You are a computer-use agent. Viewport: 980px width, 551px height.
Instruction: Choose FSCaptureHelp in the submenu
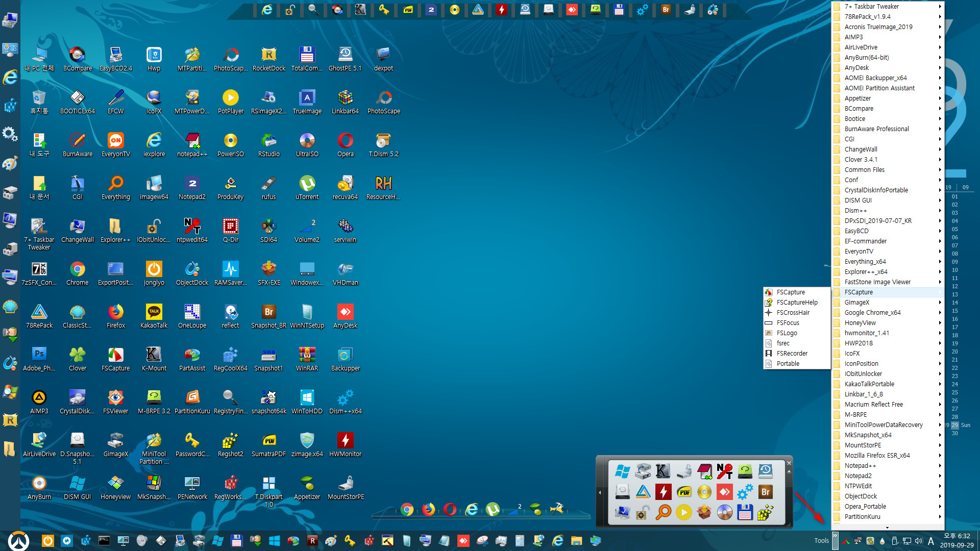pos(796,303)
